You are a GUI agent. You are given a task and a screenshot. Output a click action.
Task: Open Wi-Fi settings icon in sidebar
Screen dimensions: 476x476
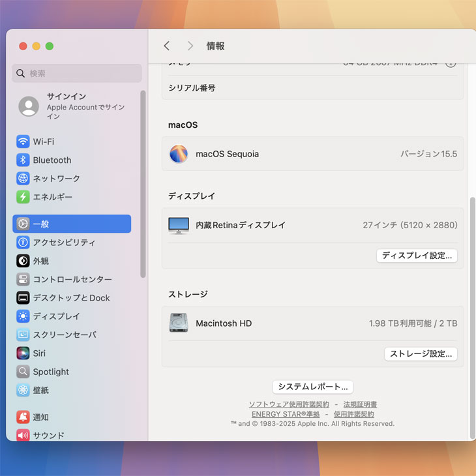point(23,141)
